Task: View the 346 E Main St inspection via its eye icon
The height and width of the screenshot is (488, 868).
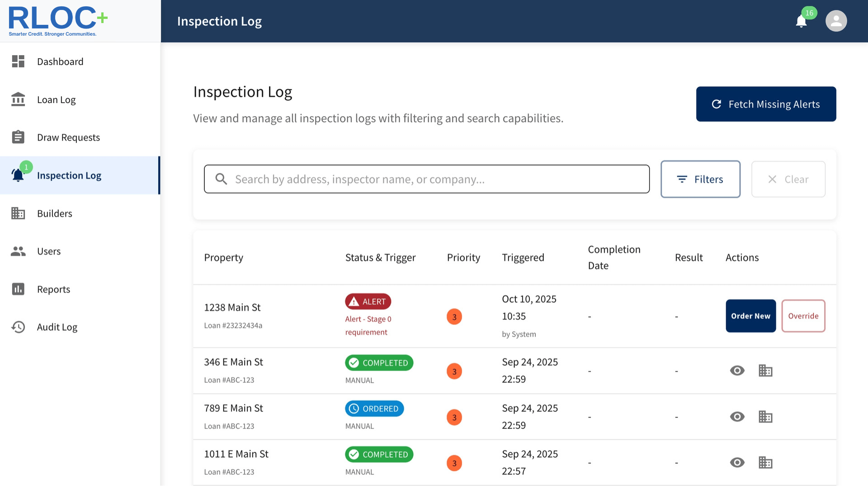Action: tap(737, 371)
